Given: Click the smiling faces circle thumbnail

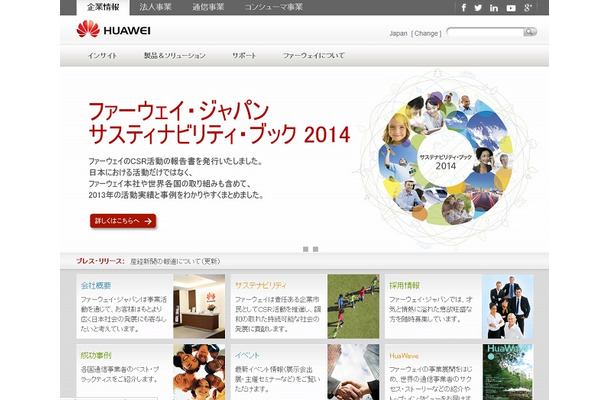Looking at the screenshot, I should pyautogui.click(x=199, y=372).
